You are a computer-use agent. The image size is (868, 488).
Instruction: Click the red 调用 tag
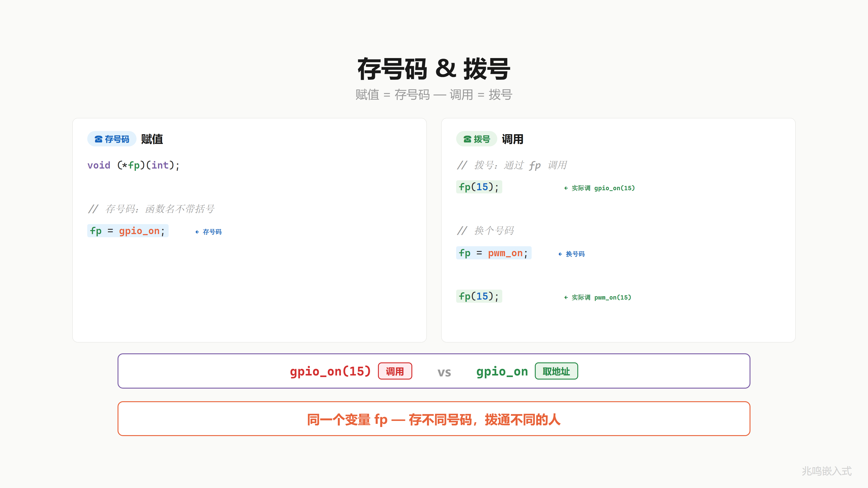(x=395, y=371)
